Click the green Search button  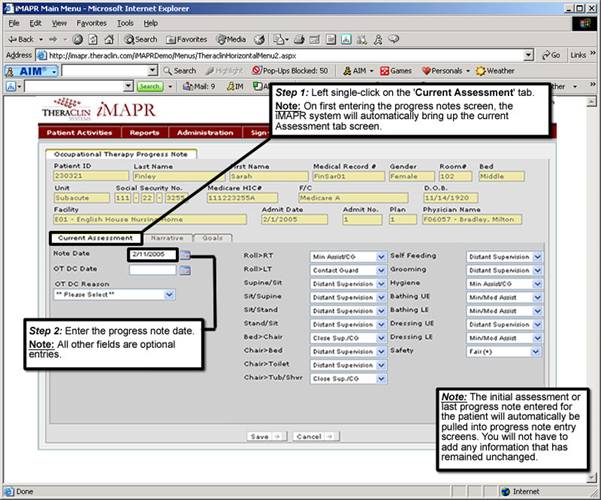click(x=150, y=87)
